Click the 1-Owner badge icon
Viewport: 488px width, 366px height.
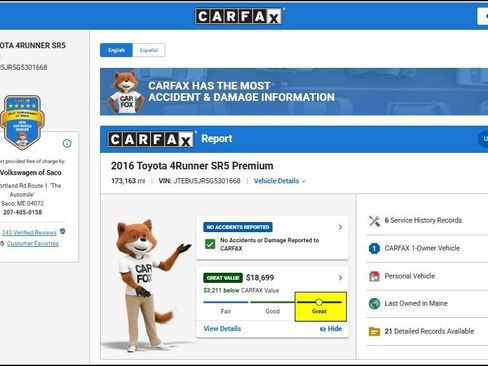click(374, 248)
